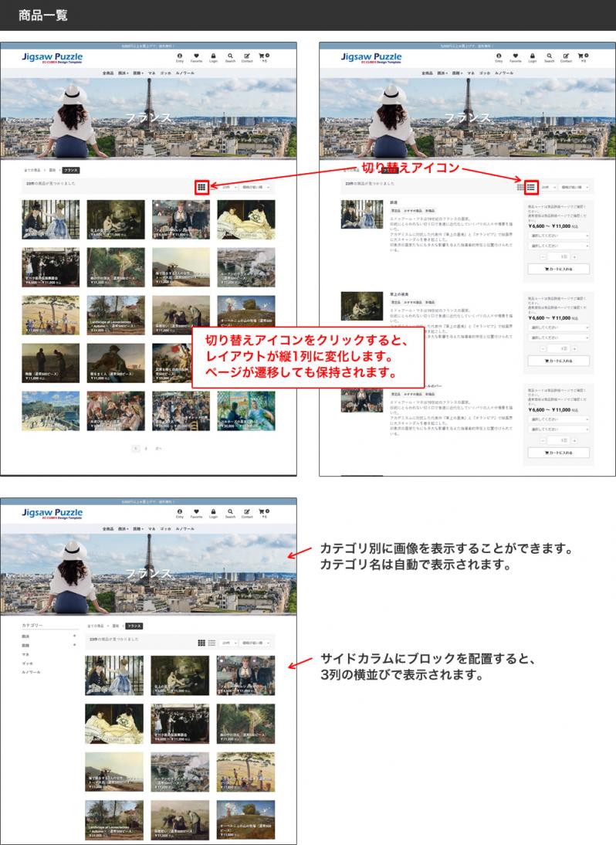Image resolution: width=616 pixels, height=845 pixels.
Task: Go to page 2 in grid page pagination
Action: pos(146,448)
